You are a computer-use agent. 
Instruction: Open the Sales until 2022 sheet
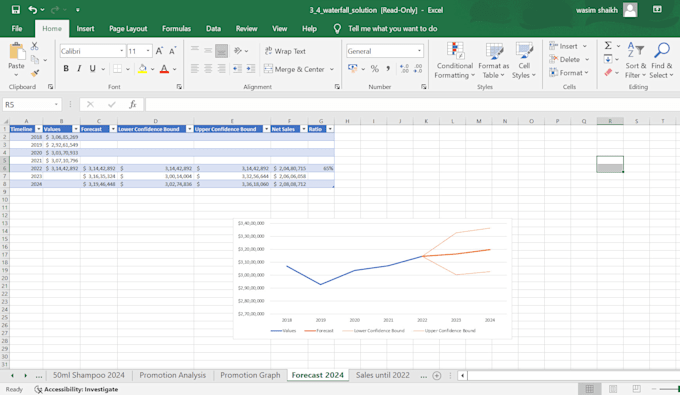(382, 375)
